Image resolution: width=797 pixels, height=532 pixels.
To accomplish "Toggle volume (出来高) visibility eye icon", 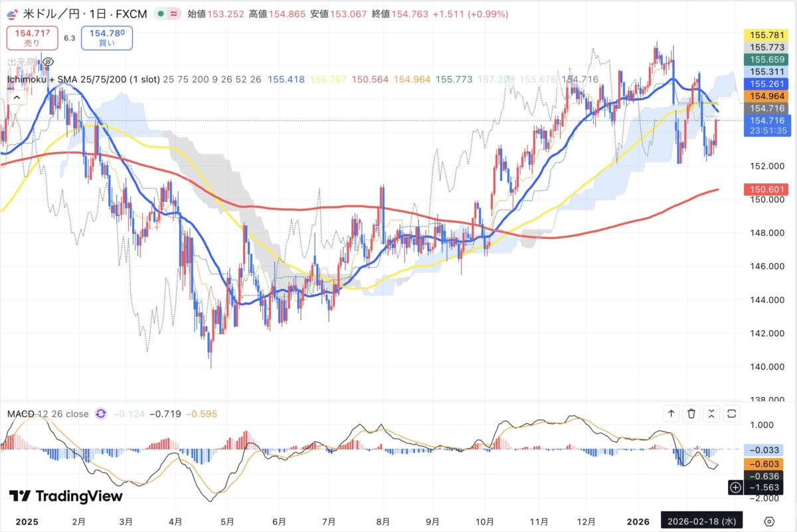I will pos(48,62).
